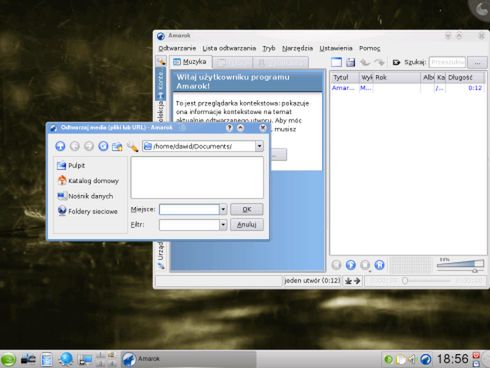
Task: Open the Narzędzia menu
Action: click(297, 48)
